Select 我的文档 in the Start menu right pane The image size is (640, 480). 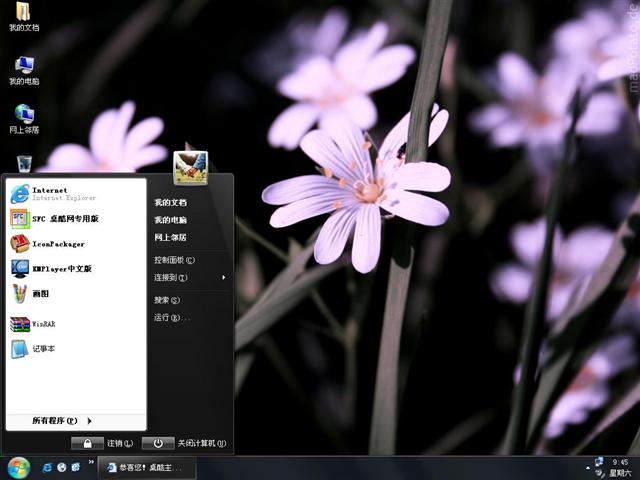(x=171, y=202)
